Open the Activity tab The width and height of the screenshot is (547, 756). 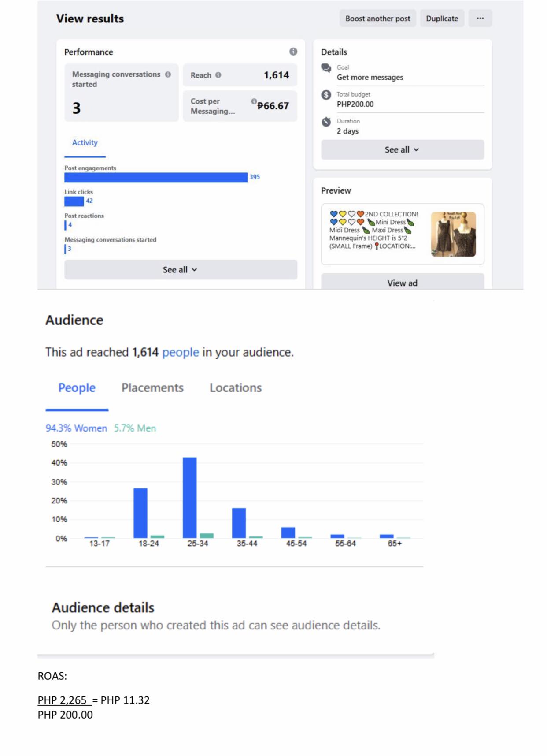(x=85, y=142)
